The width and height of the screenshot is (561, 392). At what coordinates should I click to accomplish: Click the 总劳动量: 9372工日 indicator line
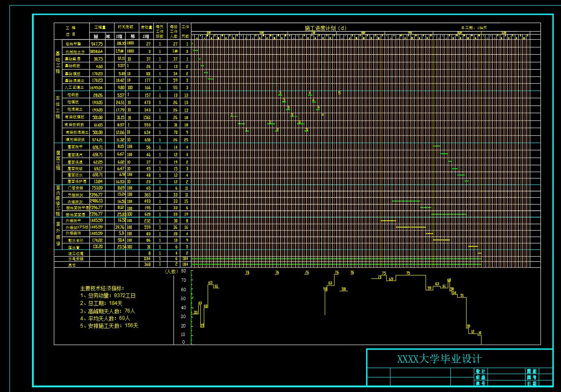(108, 295)
